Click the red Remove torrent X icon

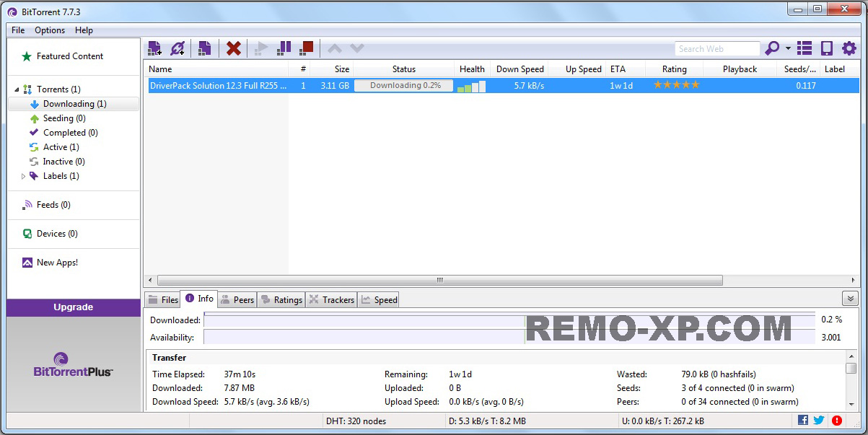coord(233,48)
